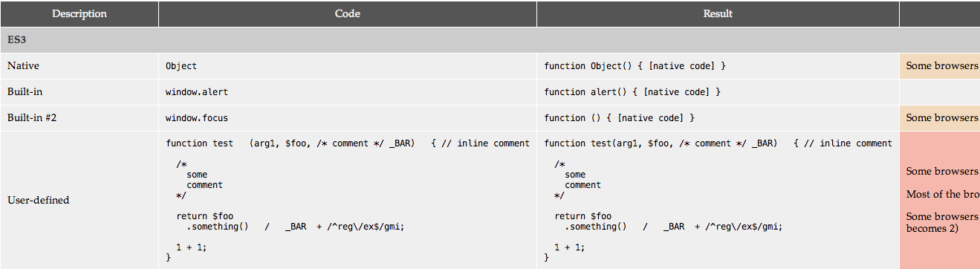The height and width of the screenshot is (269, 980).
Task: Click the red notes cell in User-defined row
Action: pos(940,200)
